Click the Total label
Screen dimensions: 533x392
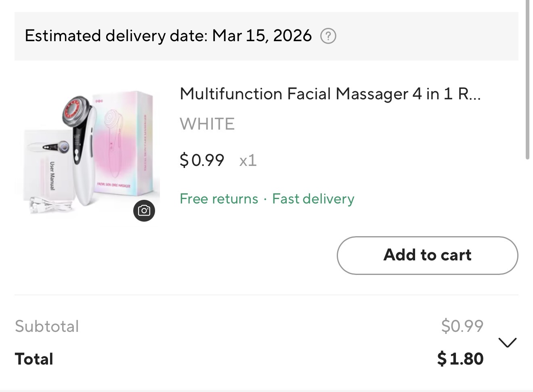[x=34, y=359]
